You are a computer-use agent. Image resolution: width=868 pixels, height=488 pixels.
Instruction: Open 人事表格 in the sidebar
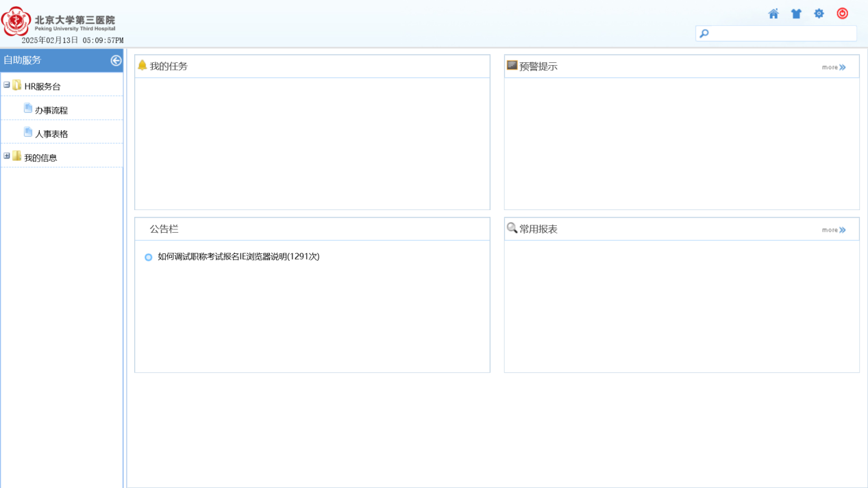point(51,134)
